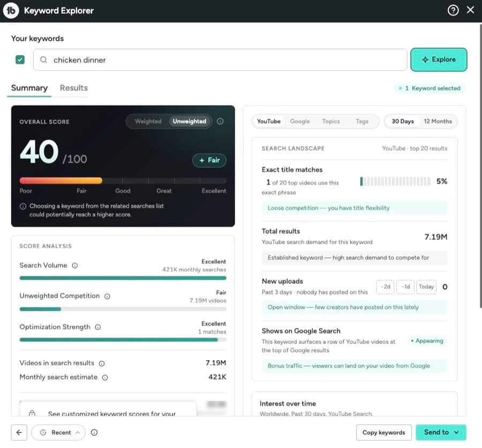Open the Videos in search results info icon
The height and width of the screenshot is (448, 482).
102,363
